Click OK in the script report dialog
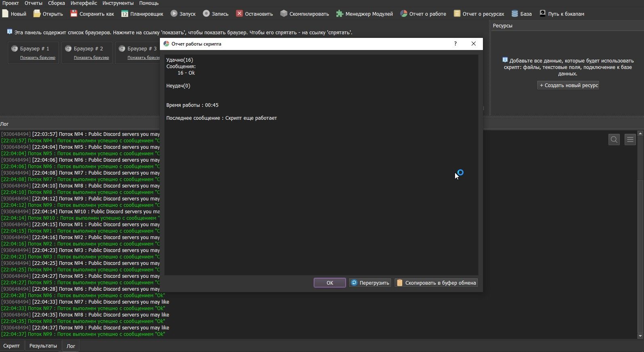Screen dimensions: 644x352 [x=329, y=283]
